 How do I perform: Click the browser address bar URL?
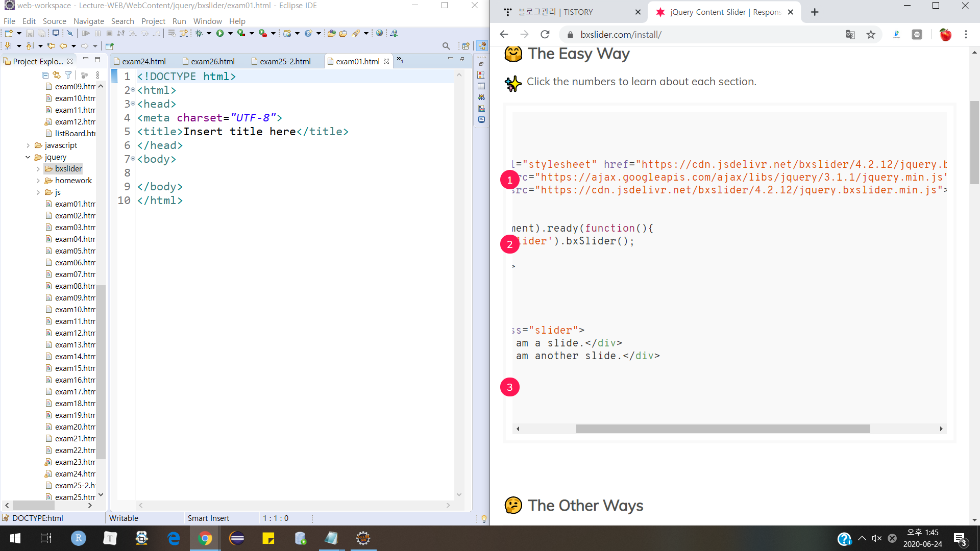pyautogui.click(x=621, y=35)
